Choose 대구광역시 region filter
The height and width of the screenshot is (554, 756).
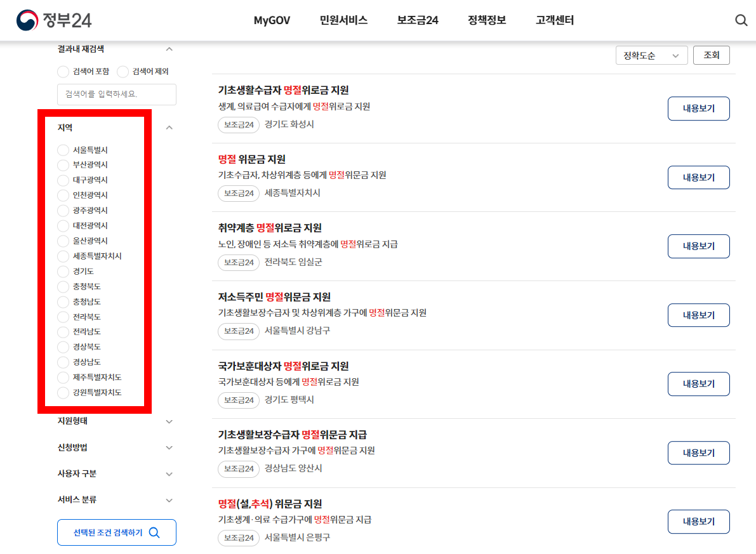click(x=63, y=180)
